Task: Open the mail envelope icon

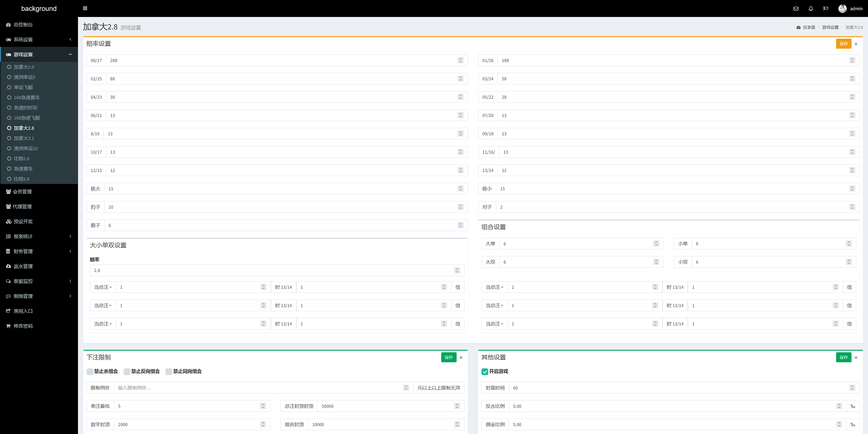Action: [x=796, y=9]
